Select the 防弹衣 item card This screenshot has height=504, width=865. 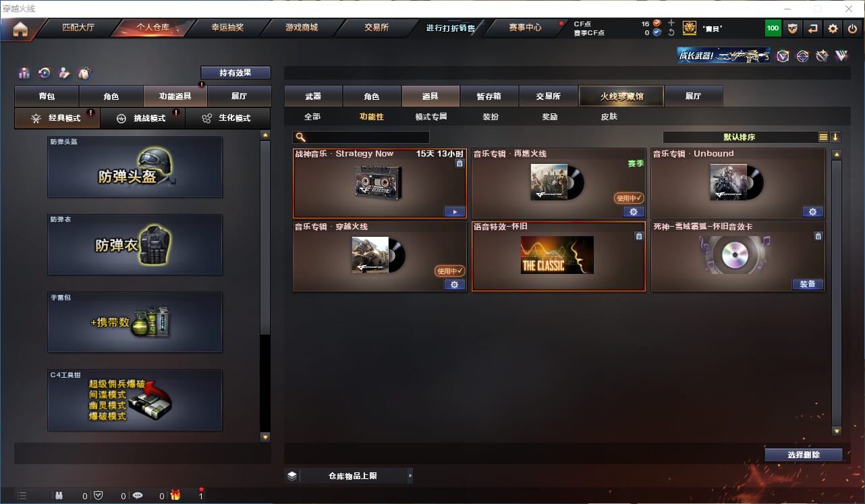[x=135, y=244]
